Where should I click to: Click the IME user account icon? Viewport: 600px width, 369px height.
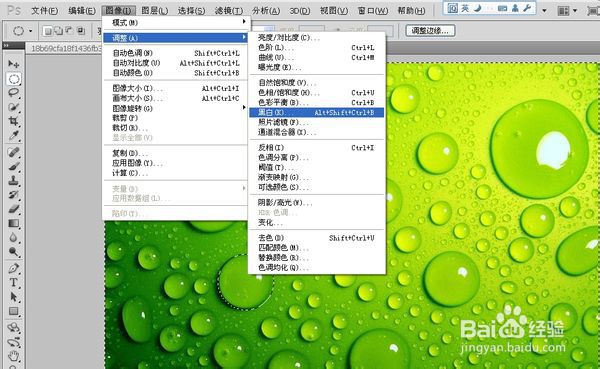click(x=515, y=8)
